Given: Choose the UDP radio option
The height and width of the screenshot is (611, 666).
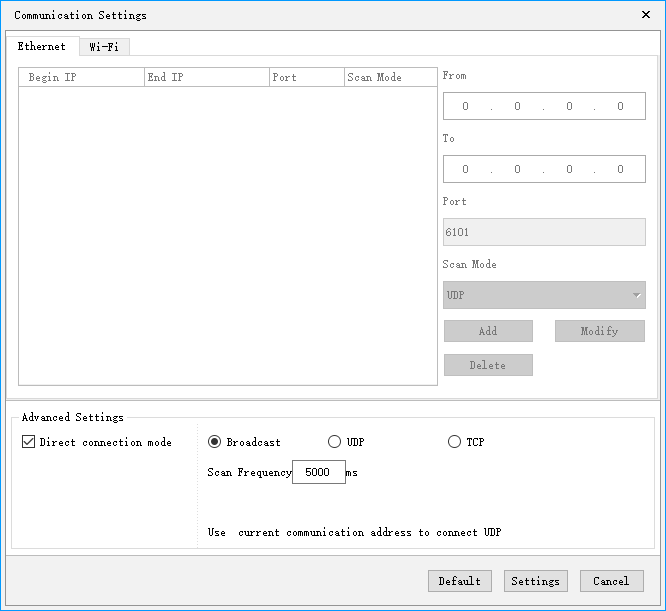Looking at the screenshot, I should (335, 442).
